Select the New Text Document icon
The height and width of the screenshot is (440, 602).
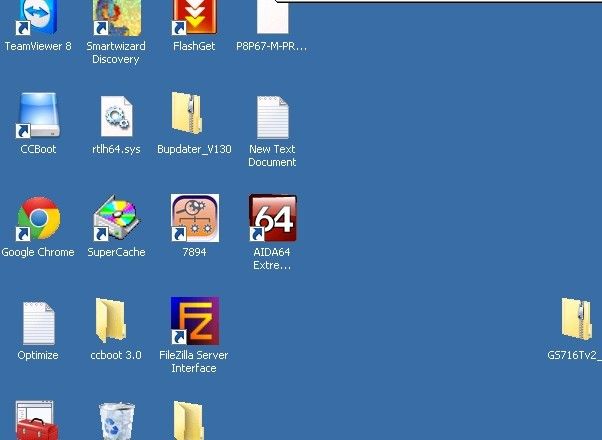[273, 117]
